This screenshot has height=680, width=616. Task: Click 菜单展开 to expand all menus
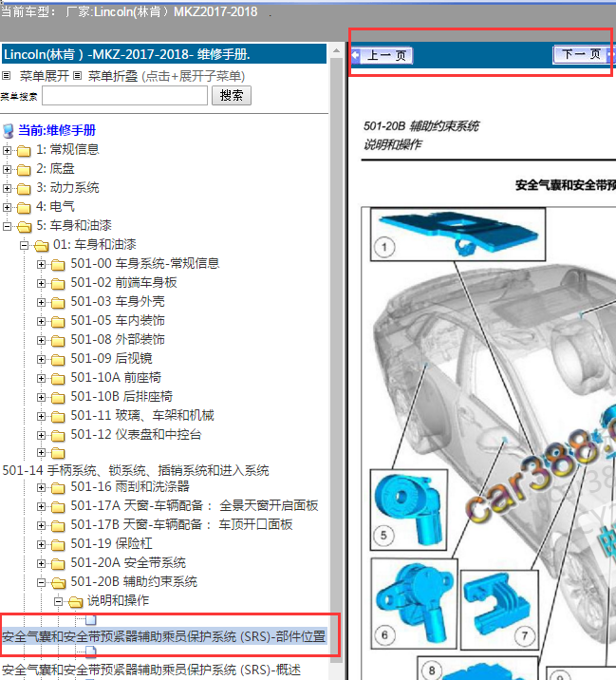click(x=45, y=76)
